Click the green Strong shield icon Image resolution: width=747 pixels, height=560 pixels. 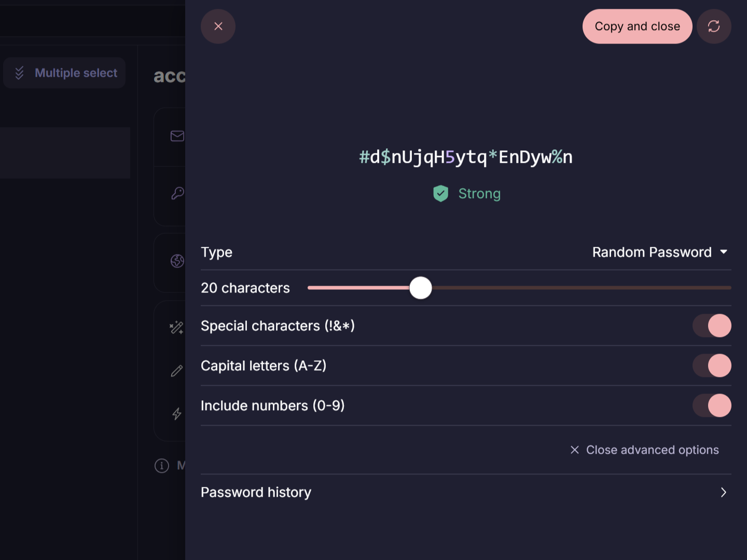pyautogui.click(x=440, y=193)
